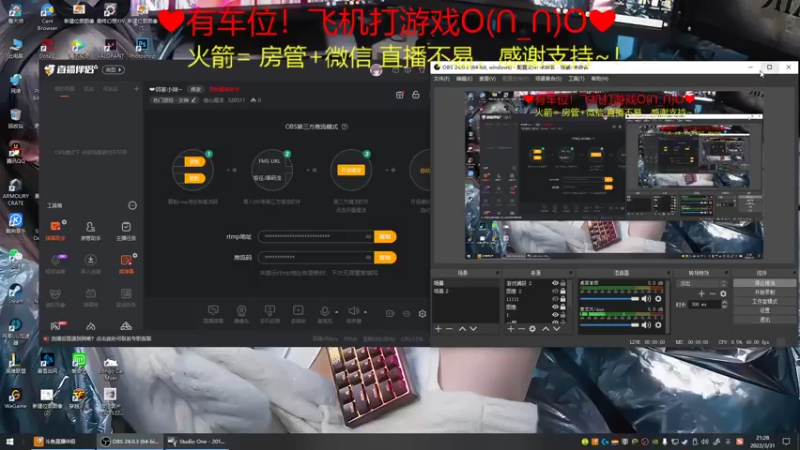Screen dimensions: 800x450
Task: Open the 弹幕助手 tool in toolbox
Action: 55,230
